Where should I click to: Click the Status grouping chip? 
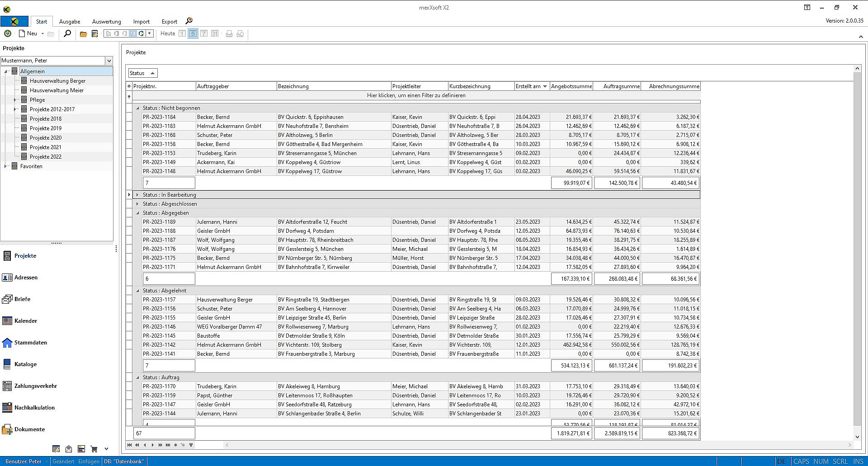click(143, 73)
